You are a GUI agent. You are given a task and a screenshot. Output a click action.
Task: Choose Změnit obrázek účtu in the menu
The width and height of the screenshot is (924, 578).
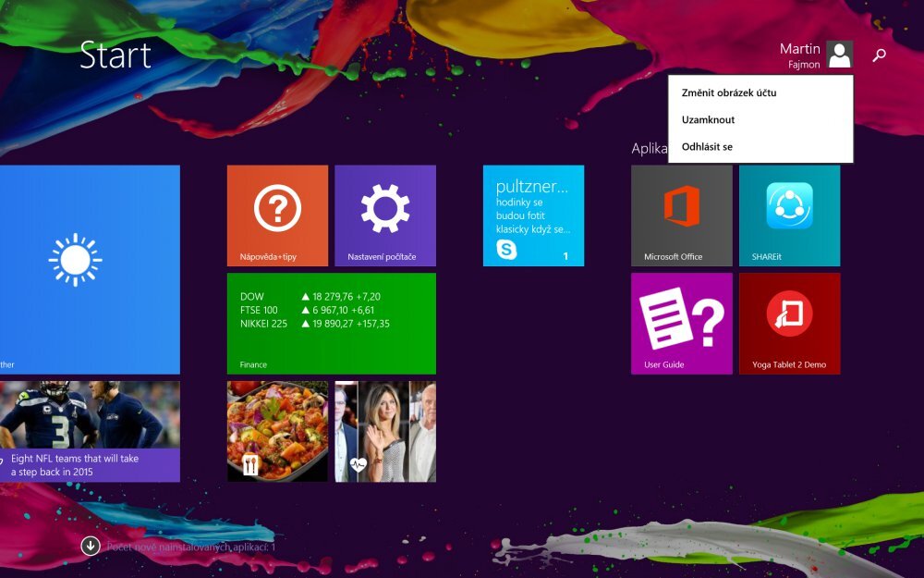[x=729, y=92]
